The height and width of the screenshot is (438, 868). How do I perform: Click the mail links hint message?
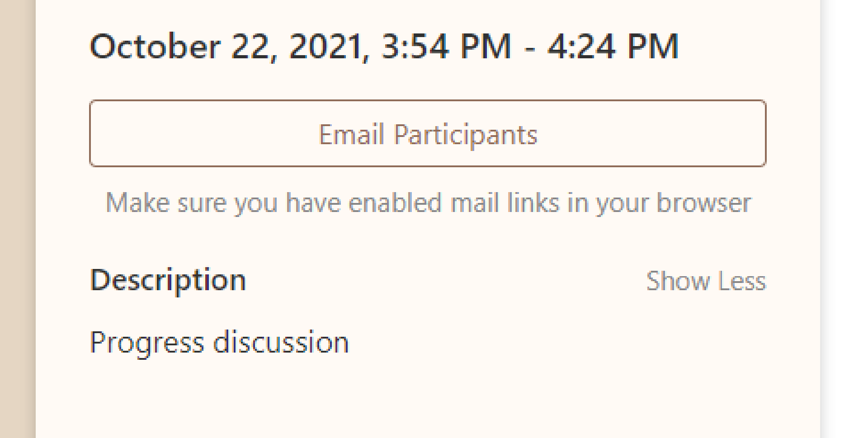428,203
